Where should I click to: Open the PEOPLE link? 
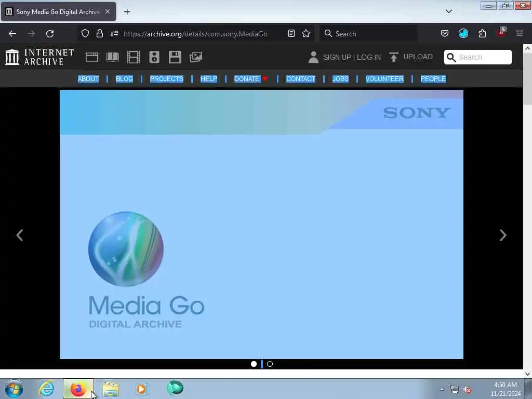point(433,79)
